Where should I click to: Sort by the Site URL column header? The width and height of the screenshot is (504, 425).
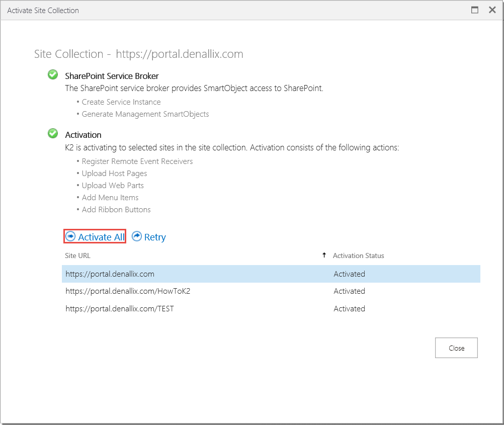click(78, 256)
